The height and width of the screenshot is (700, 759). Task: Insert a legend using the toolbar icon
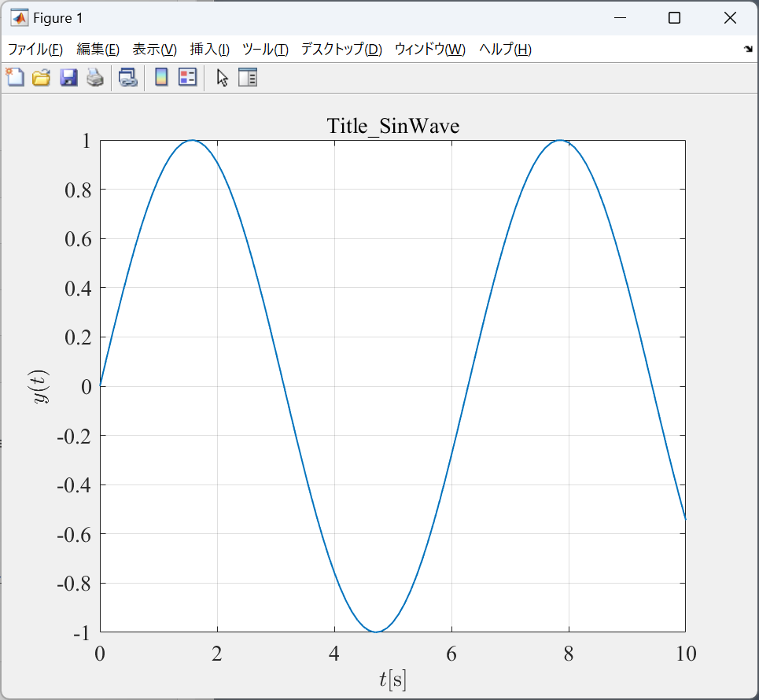pos(188,77)
